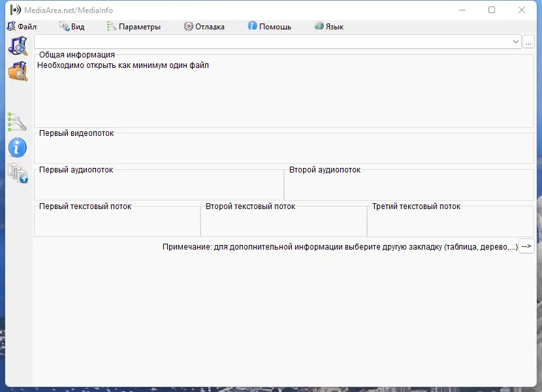Click "Необходимо открыть как минимум один файл" text

123,65
